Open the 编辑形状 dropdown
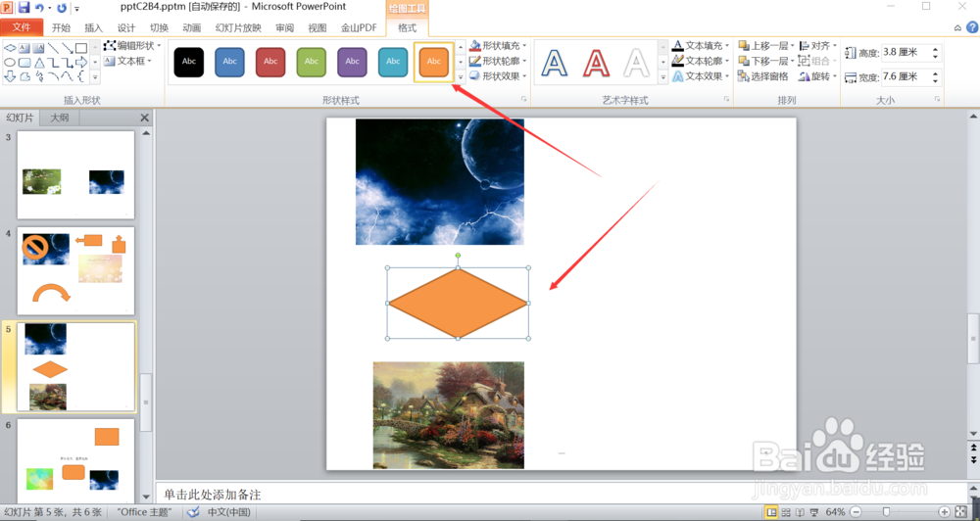The image size is (980, 521). coord(132,46)
